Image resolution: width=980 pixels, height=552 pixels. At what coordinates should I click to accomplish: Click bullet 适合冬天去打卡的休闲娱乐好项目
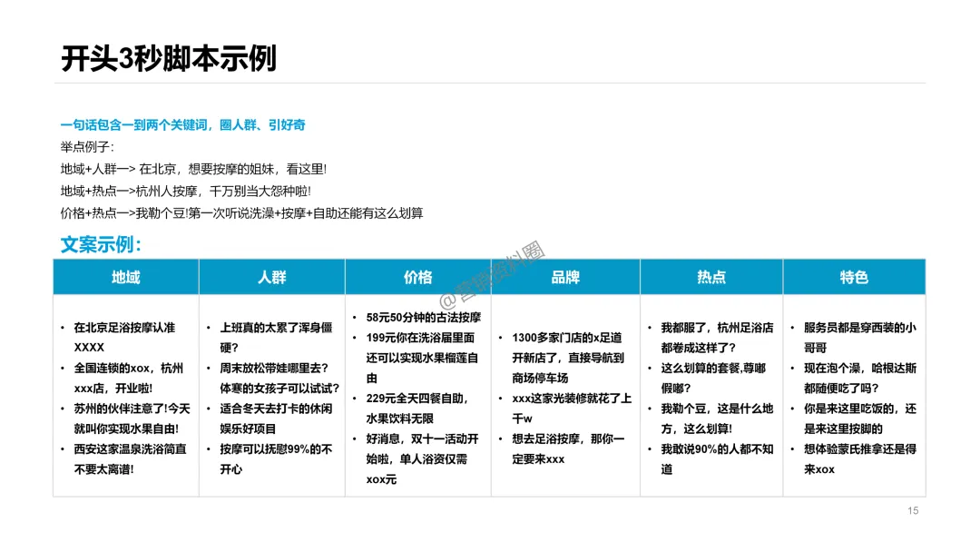coord(276,419)
